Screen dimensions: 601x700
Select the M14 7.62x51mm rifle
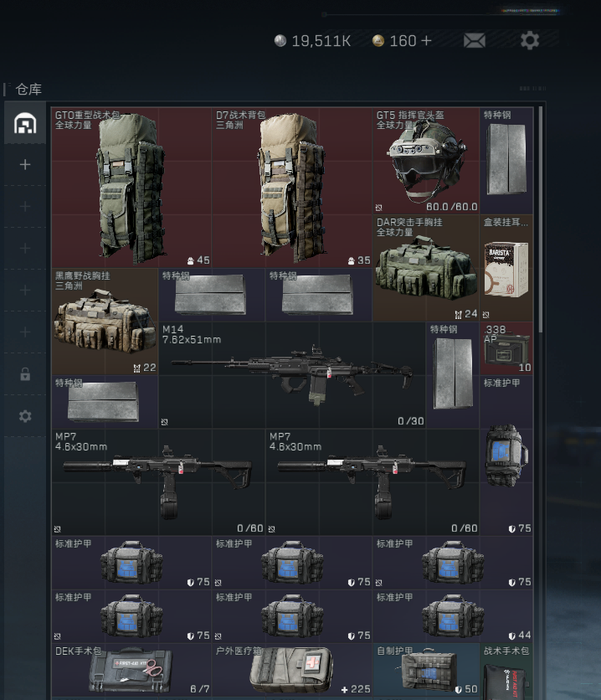pyautogui.click(x=291, y=374)
